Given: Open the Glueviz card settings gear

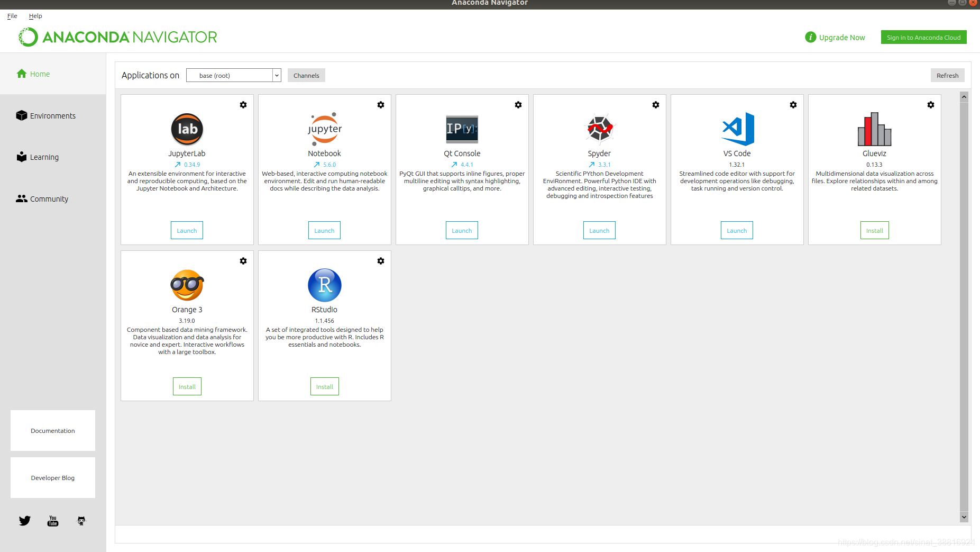Looking at the screenshot, I should click(x=931, y=105).
